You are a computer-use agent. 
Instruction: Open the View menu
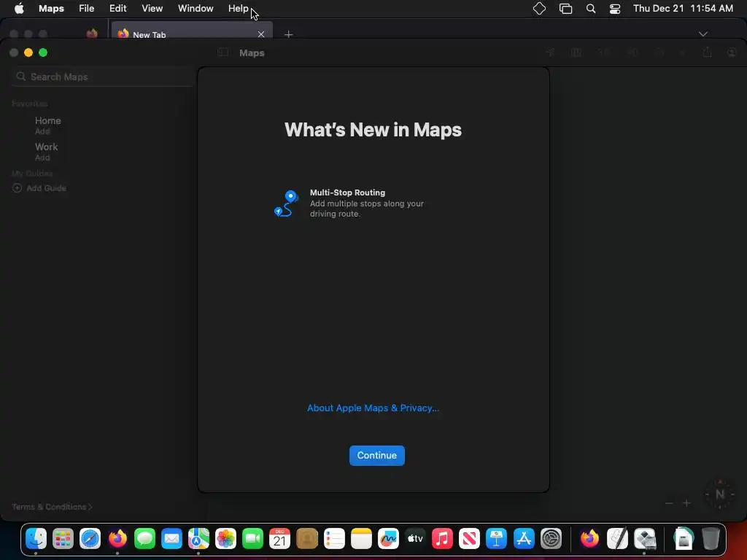coord(152,9)
